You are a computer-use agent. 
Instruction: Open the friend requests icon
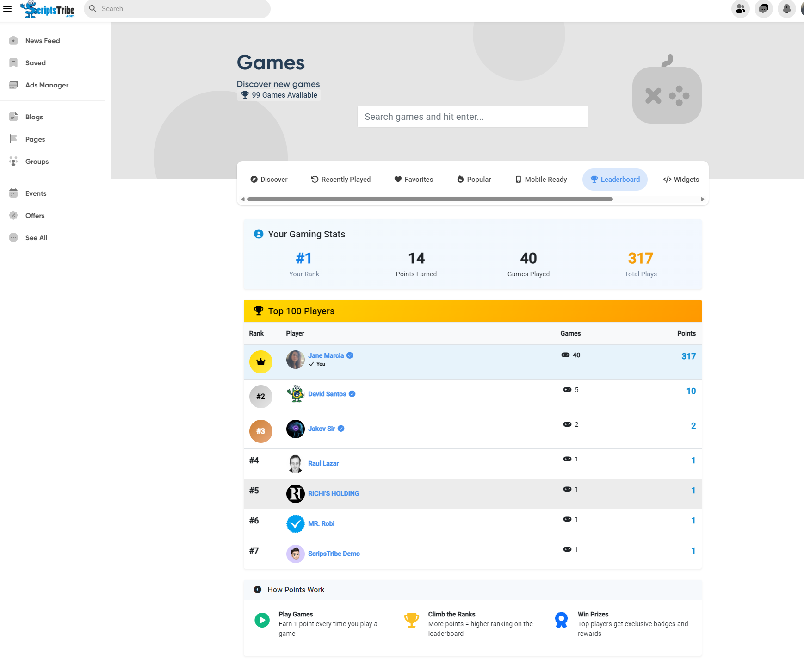click(740, 9)
